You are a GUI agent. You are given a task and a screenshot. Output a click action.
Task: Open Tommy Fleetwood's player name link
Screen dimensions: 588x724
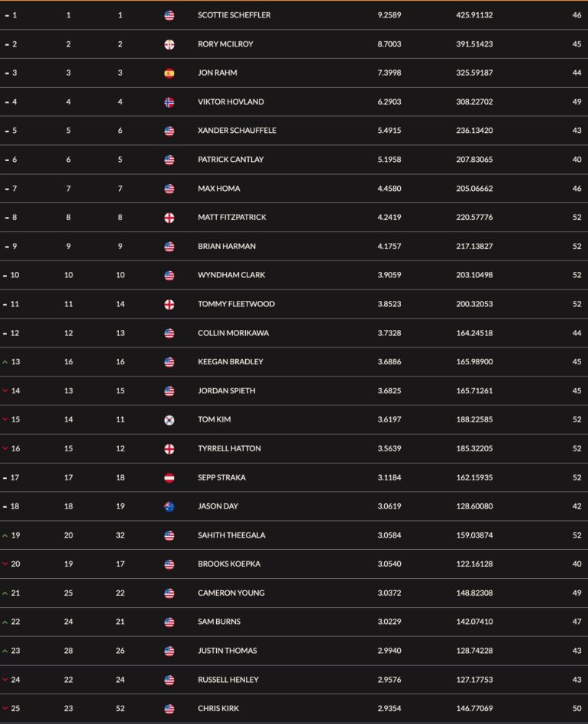(x=236, y=304)
